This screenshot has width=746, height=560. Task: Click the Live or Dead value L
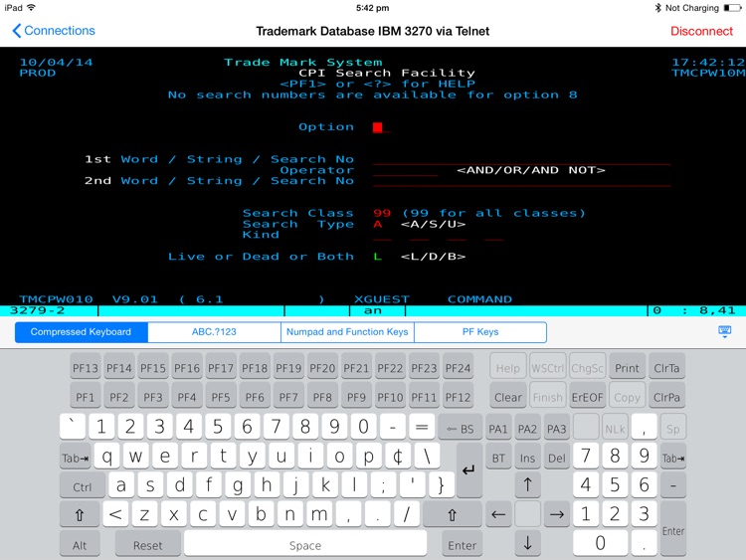[x=378, y=257]
